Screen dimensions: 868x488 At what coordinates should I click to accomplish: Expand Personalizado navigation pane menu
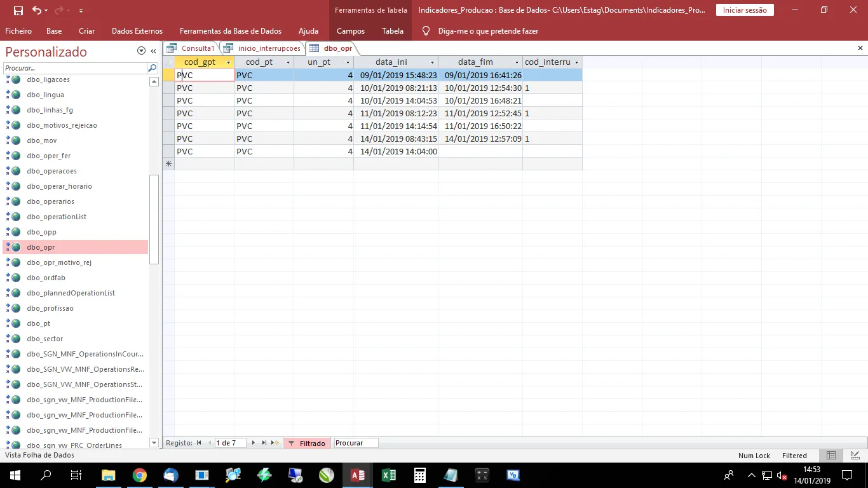pos(141,51)
